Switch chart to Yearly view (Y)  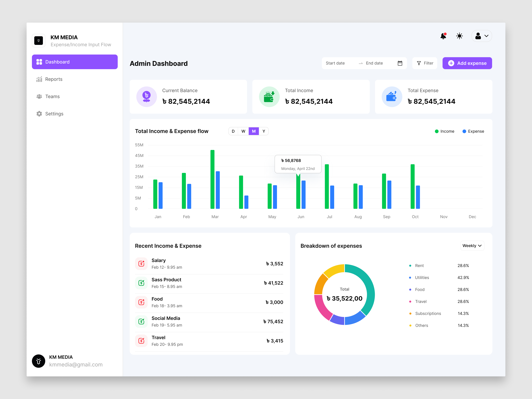264,131
